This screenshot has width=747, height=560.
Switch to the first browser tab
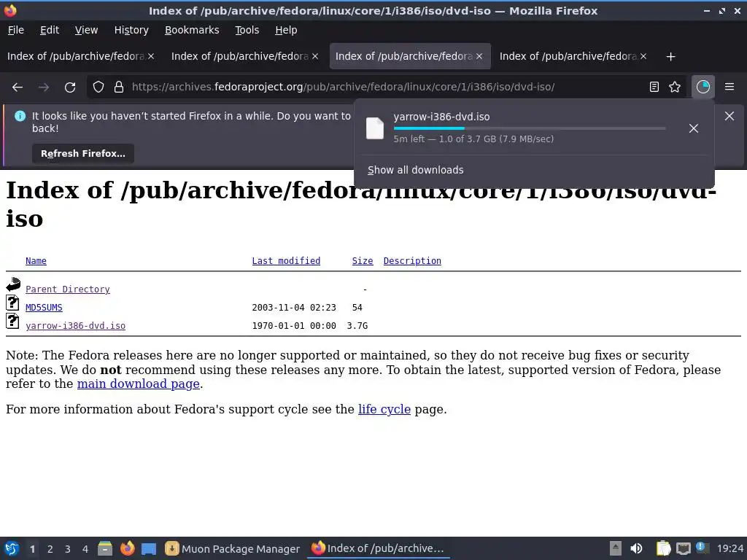[76, 56]
